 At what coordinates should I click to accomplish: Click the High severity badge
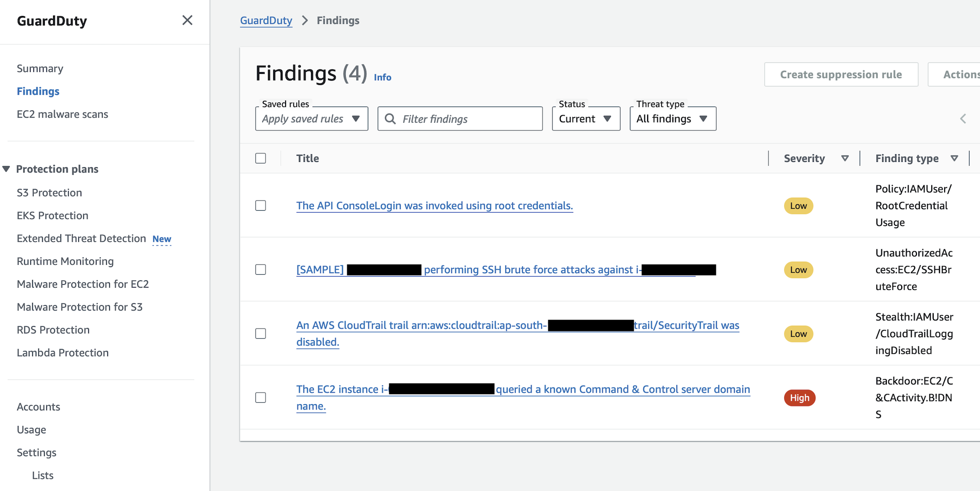pos(799,398)
